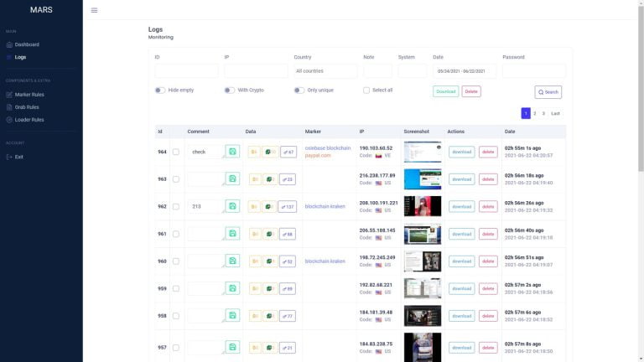Open yellow data badge in row 964
Viewport: 644px width, 362px height.
(x=254, y=152)
